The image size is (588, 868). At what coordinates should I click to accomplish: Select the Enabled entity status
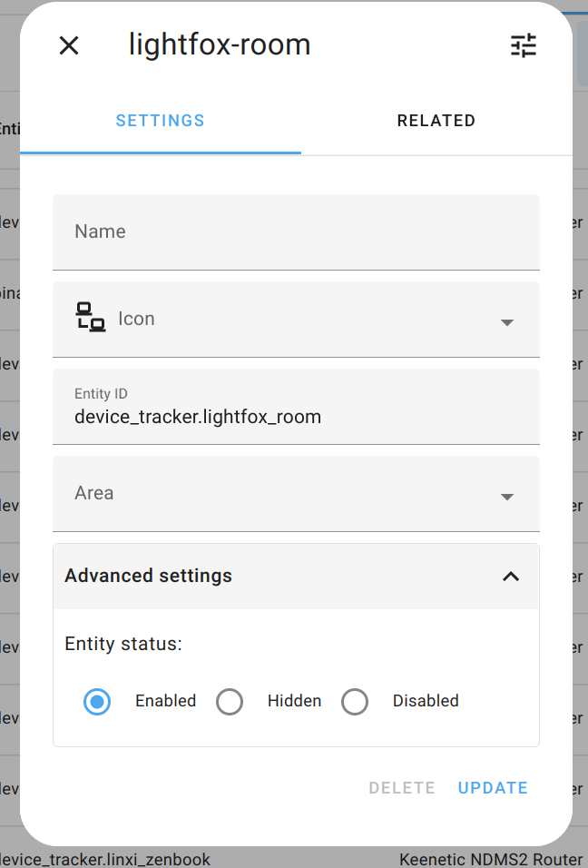[x=97, y=701]
